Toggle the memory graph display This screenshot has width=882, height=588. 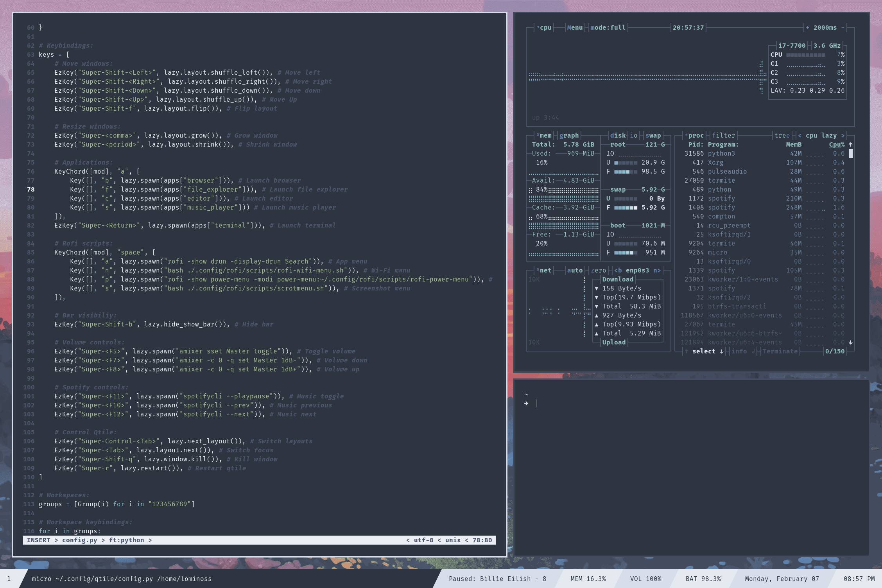coord(569,136)
